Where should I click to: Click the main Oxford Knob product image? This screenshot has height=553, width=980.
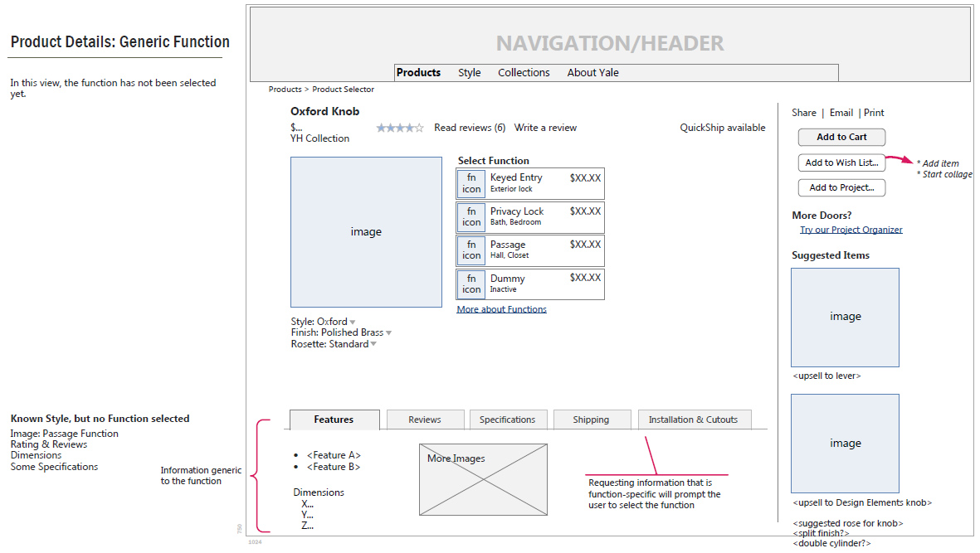coord(366,232)
